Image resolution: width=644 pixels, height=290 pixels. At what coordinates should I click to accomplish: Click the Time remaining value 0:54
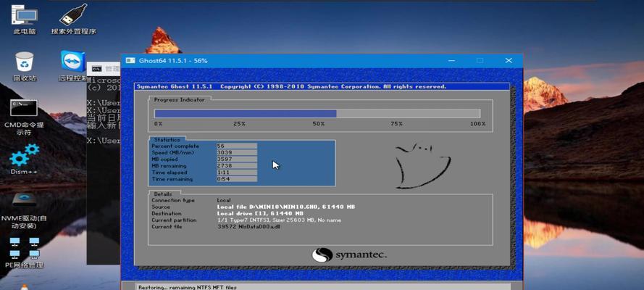tap(237, 179)
